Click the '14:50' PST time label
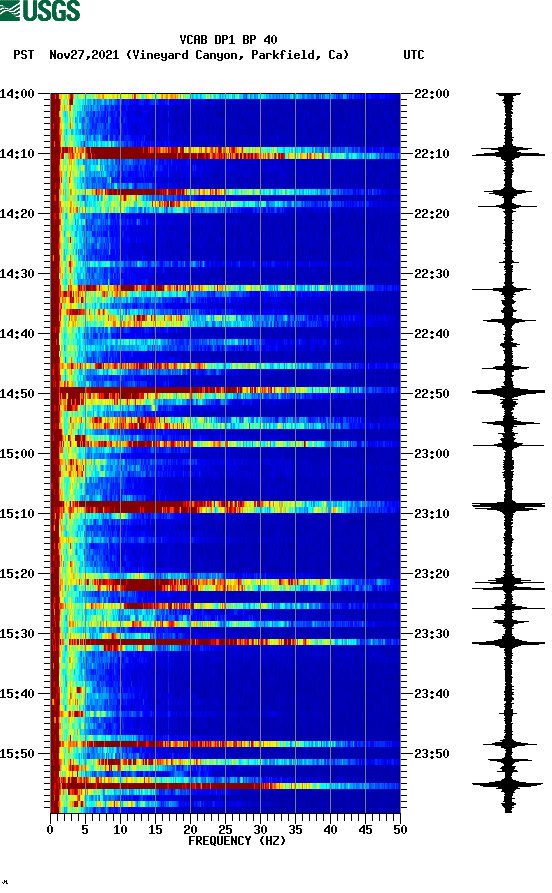Viewport: 552px width, 893px height. coord(17,394)
